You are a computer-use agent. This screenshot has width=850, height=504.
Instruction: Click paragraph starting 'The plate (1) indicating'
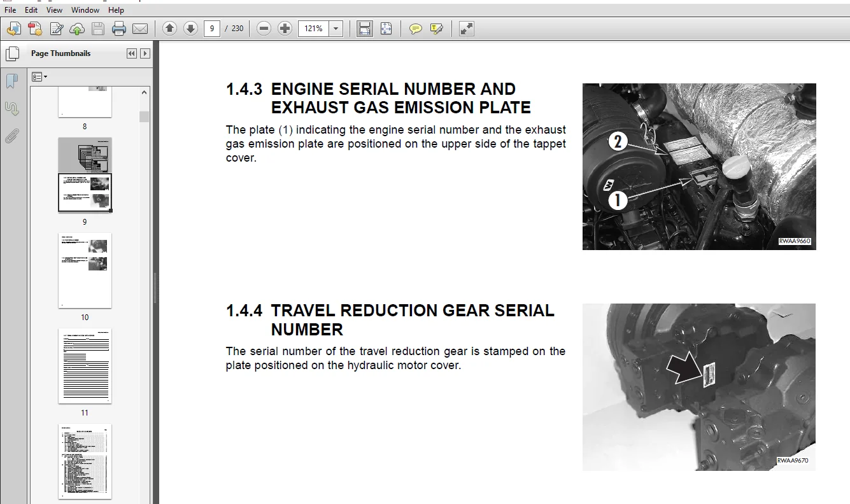pos(396,144)
